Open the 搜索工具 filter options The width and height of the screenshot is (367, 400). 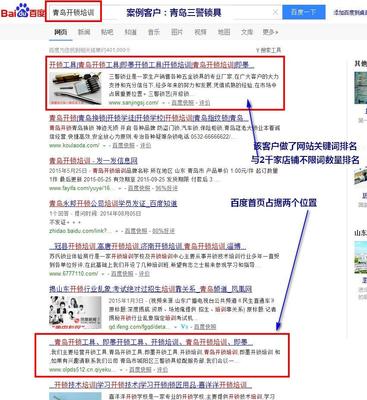pyautogui.click(x=268, y=50)
